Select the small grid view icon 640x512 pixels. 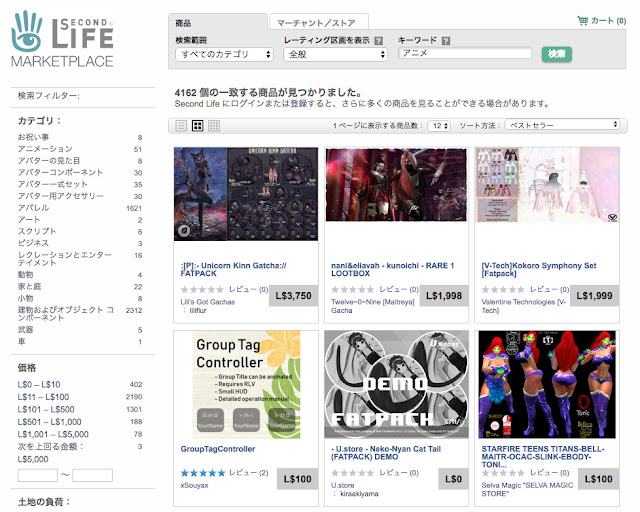pyautogui.click(x=214, y=125)
